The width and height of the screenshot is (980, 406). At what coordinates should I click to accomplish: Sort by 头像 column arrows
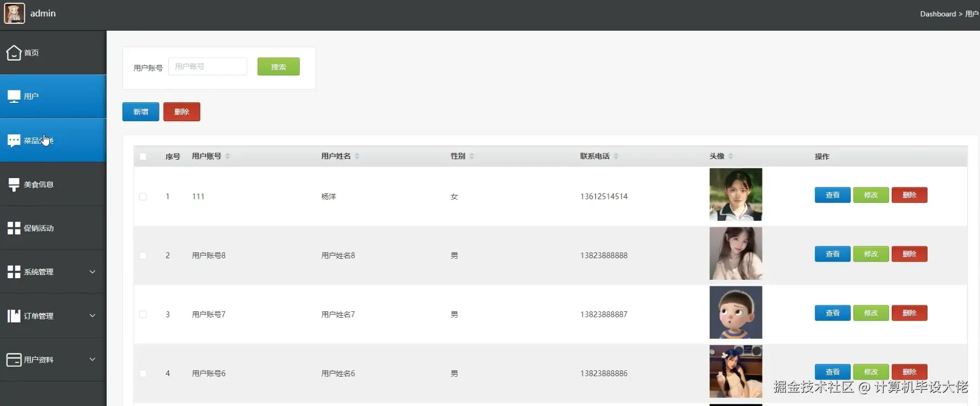(x=731, y=156)
